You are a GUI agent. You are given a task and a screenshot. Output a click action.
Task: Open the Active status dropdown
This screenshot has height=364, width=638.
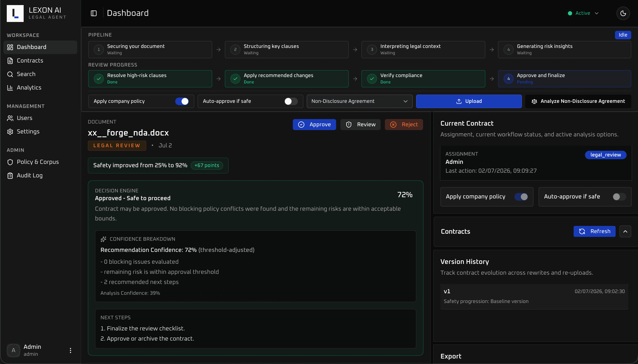[x=583, y=13]
